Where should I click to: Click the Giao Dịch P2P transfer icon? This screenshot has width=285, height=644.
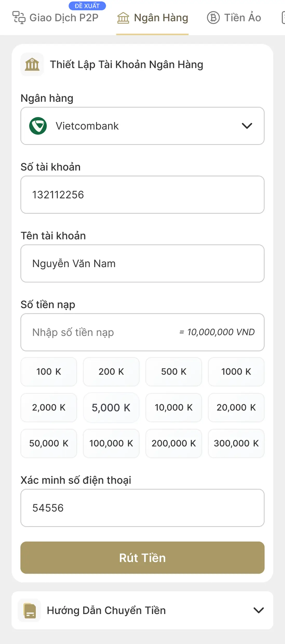[x=19, y=18]
